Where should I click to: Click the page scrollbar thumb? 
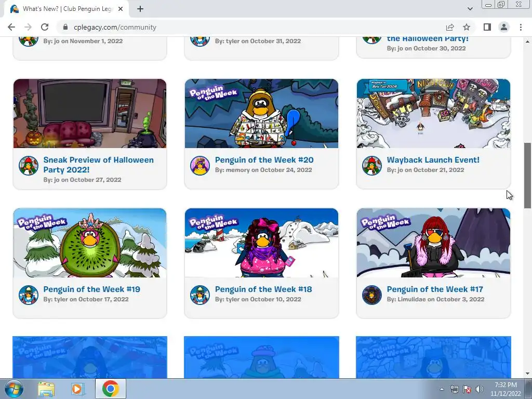point(528,176)
